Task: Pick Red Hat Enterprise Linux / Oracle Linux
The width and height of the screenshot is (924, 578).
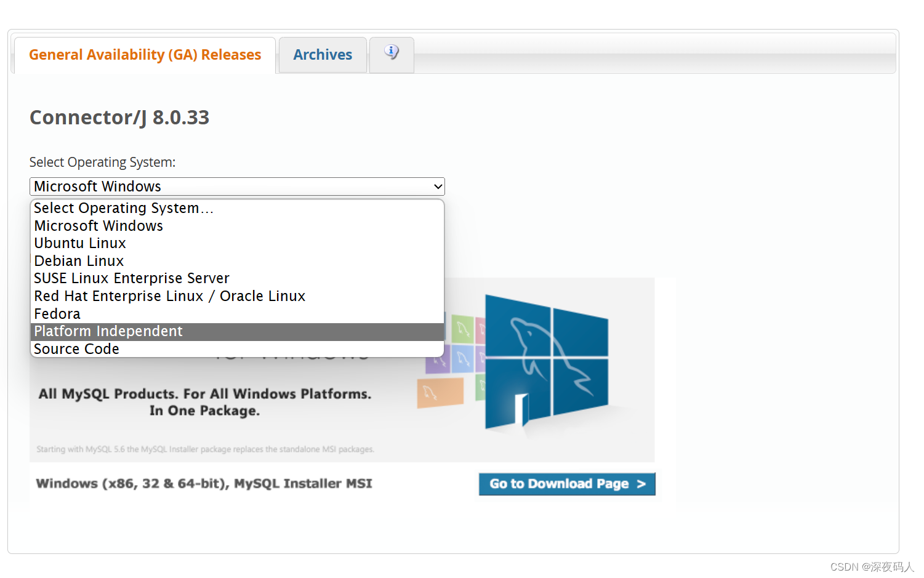Action: [237, 296]
